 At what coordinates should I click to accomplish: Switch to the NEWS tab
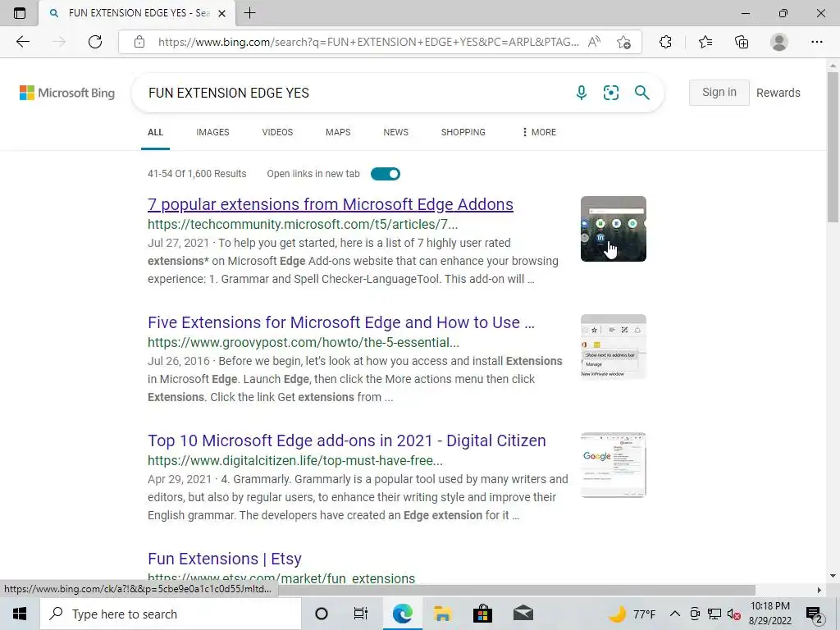coord(396,132)
